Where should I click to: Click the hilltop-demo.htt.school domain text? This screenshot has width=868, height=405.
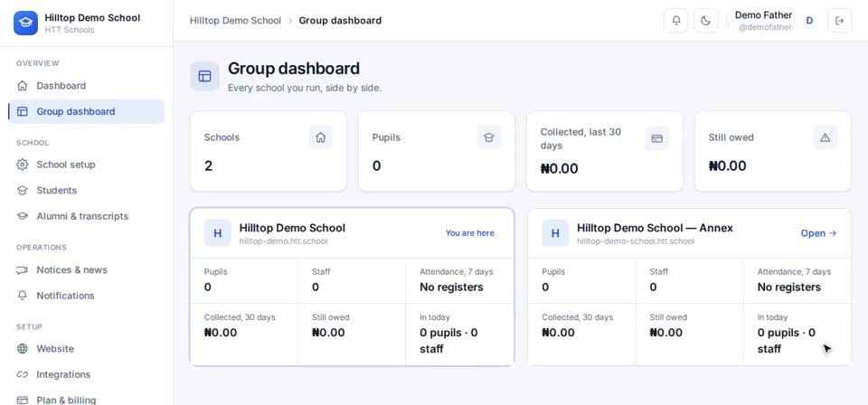click(283, 241)
